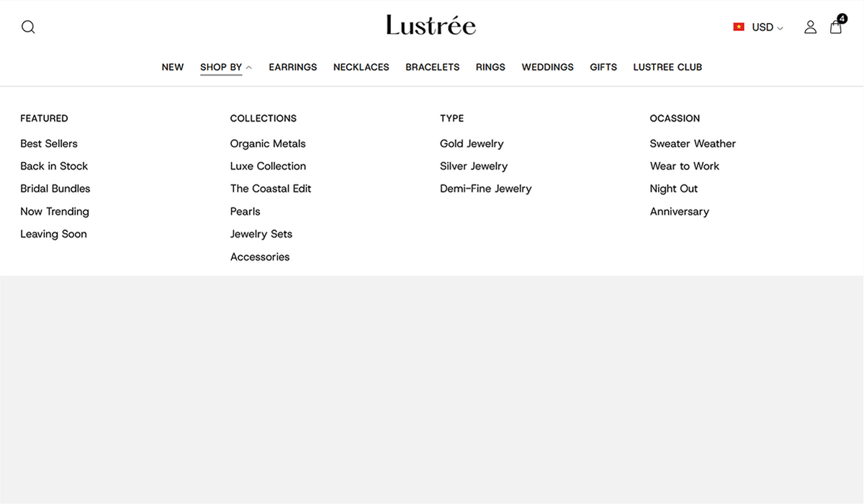864x504 pixels.
Task: Click the search magnifier icon
Action: tap(28, 27)
